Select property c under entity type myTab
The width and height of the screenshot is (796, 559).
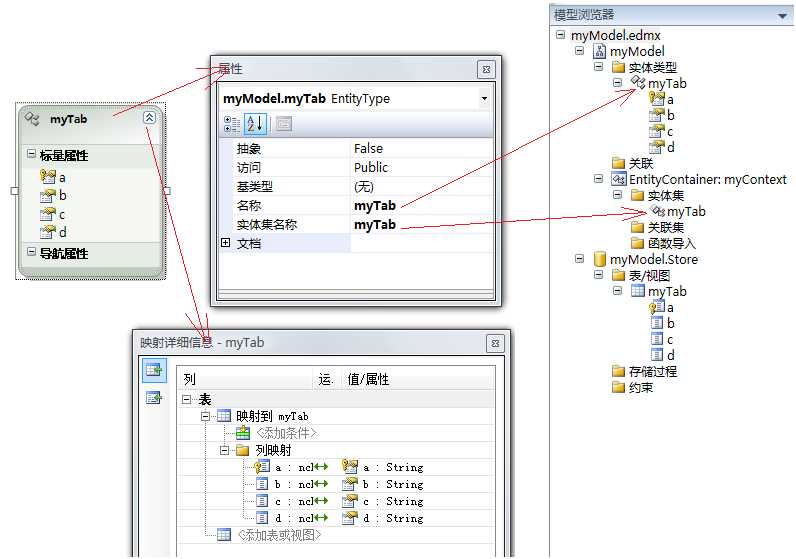point(662,131)
